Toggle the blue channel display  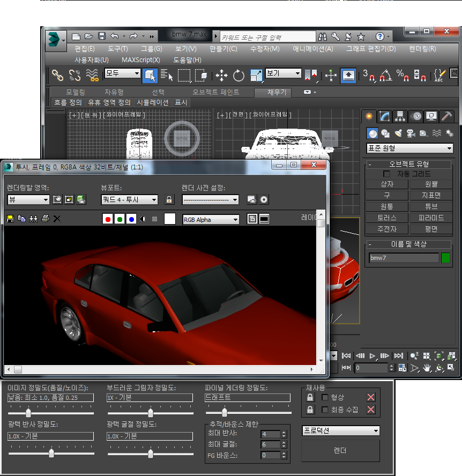pos(131,219)
